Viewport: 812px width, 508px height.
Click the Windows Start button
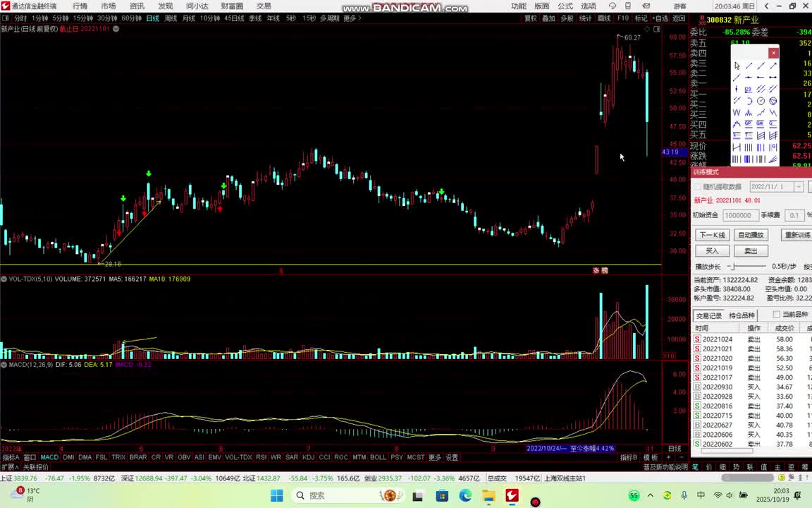coord(276,495)
